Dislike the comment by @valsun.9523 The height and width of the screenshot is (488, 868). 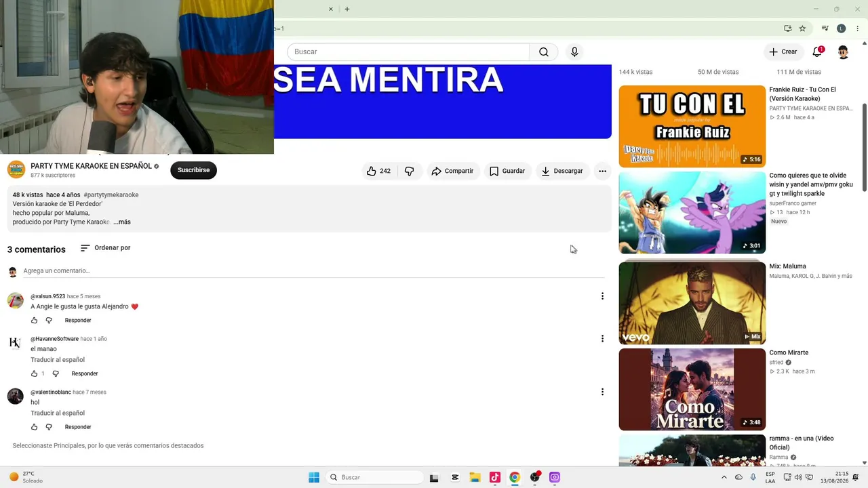click(x=49, y=321)
